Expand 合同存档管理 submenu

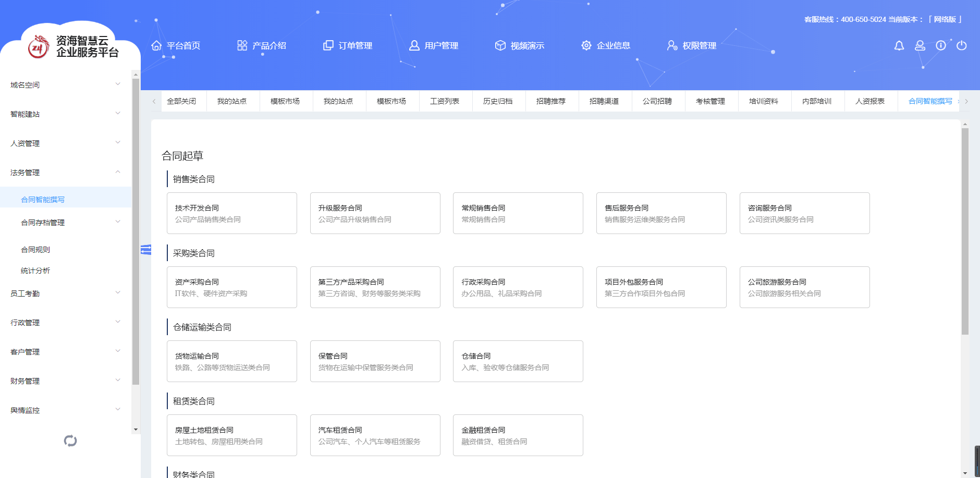pyautogui.click(x=70, y=223)
